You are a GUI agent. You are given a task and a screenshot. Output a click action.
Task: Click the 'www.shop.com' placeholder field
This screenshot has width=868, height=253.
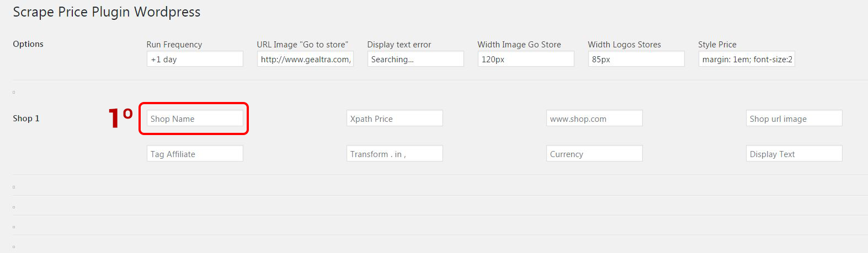pos(594,119)
